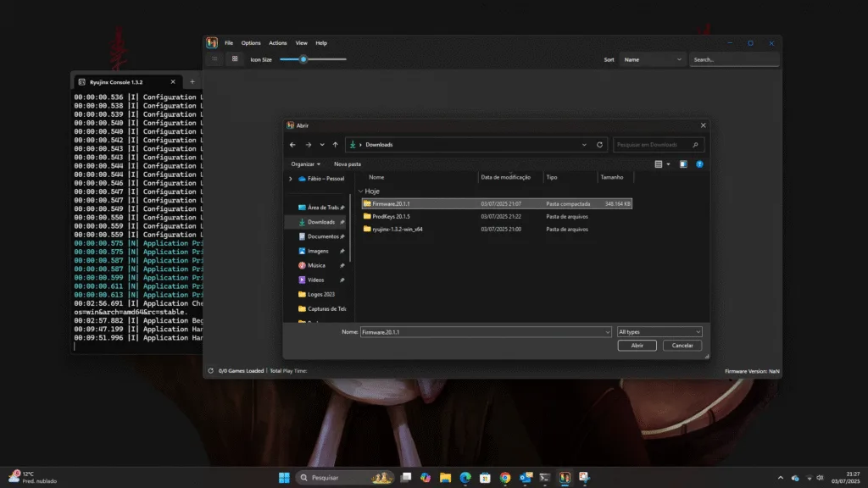Open Microsoft Edge from taskbar
The width and height of the screenshot is (868, 488).
[465, 478]
